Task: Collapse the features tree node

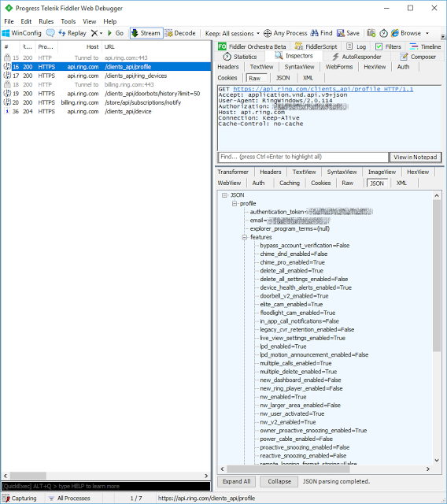Action: pos(245,237)
